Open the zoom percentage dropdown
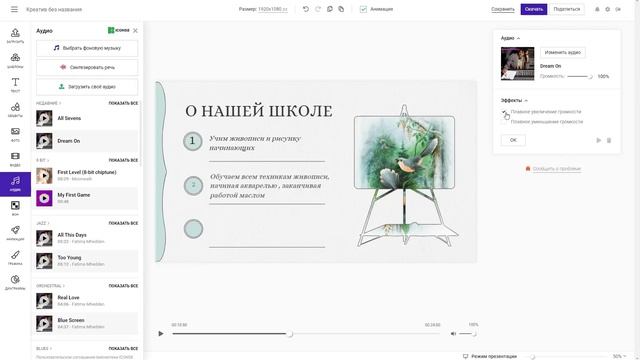 click(x=619, y=356)
